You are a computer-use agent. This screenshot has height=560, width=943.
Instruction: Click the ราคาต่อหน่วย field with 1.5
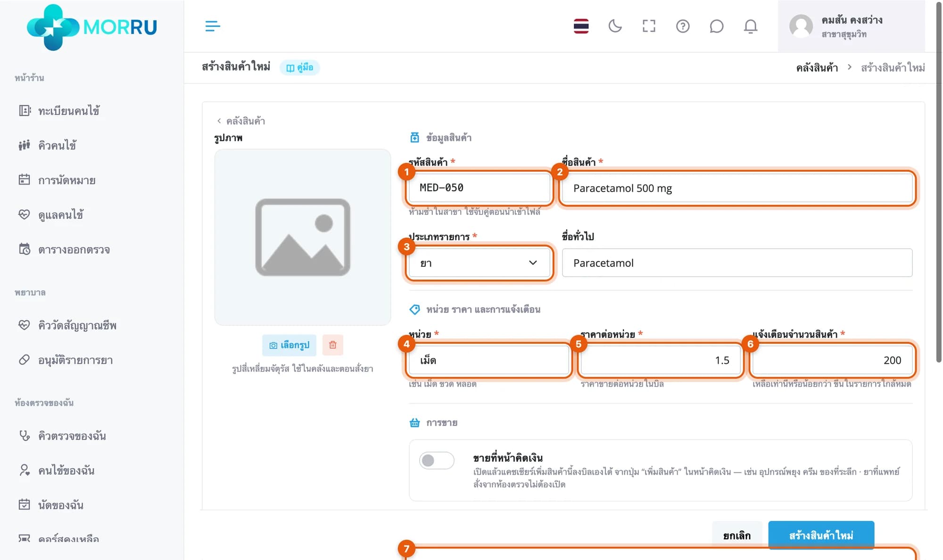(660, 360)
